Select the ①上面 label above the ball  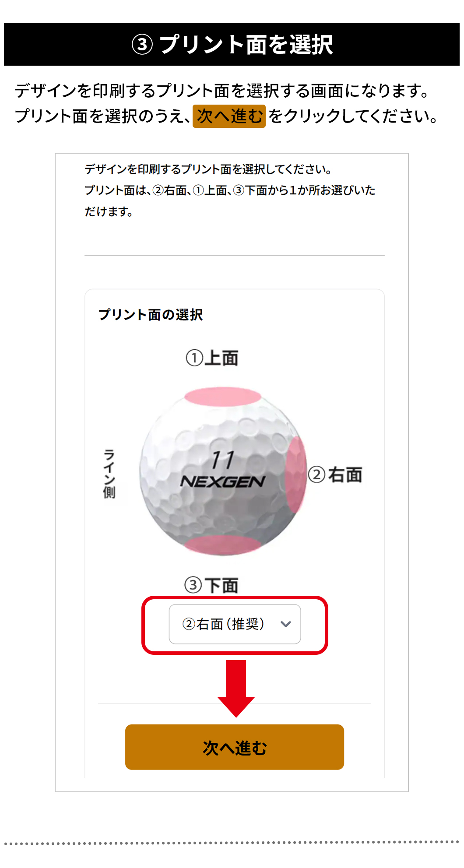[x=212, y=358]
